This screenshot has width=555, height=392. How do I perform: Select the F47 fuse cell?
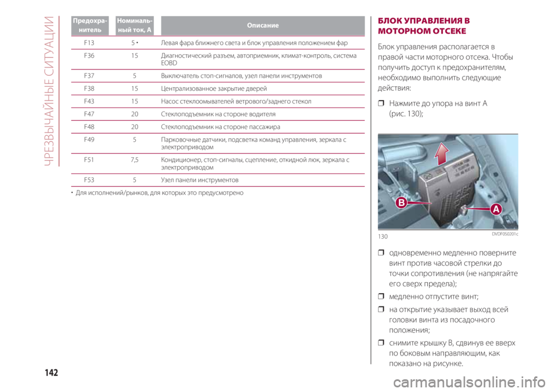[89, 114]
